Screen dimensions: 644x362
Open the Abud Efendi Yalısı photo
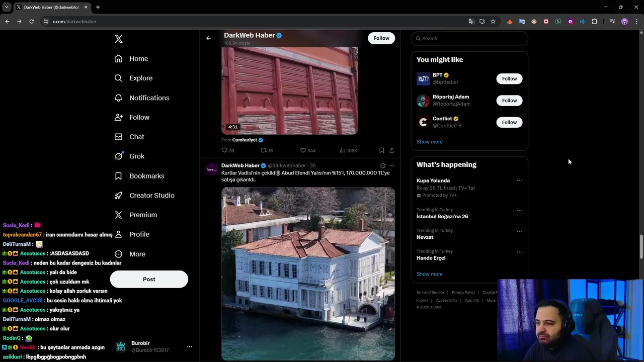coord(308,274)
